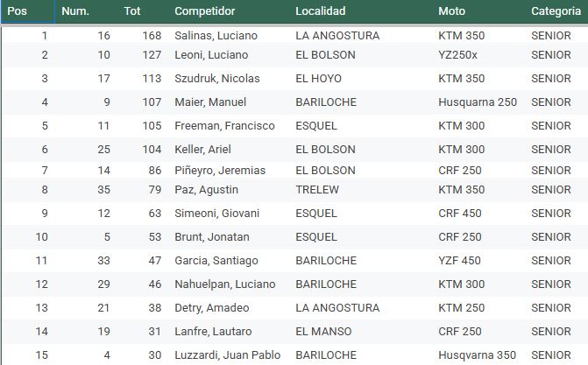The height and width of the screenshot is (365, 588).
Task: Click on Szudruk, Nicolas
Action: click(217, 79)
